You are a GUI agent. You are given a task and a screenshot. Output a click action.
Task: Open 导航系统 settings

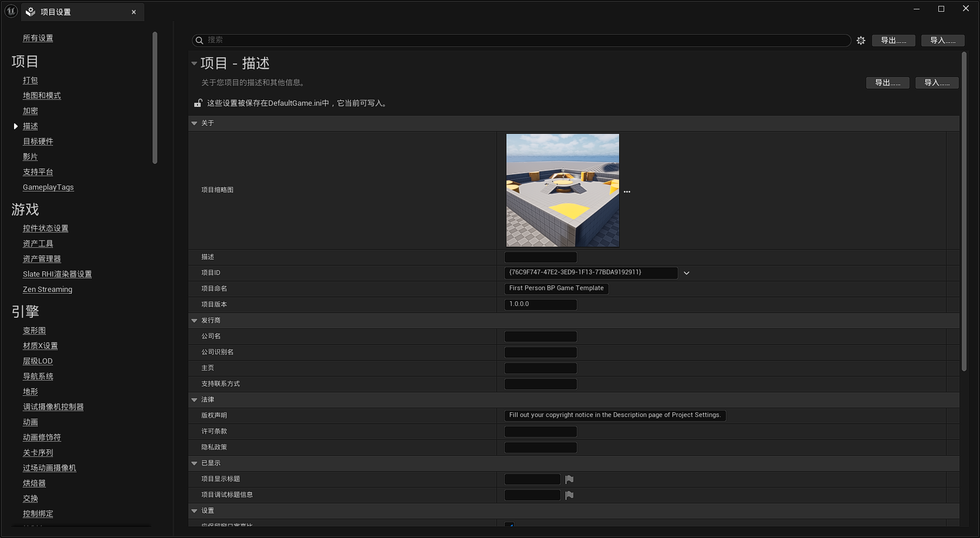(38, 376)
